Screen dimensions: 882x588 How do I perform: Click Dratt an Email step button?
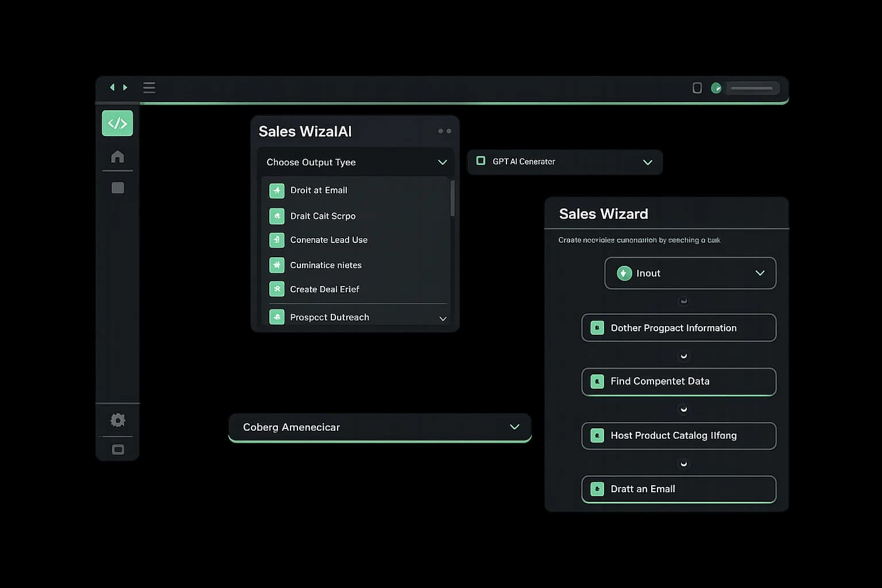click(x=679, y=489)
